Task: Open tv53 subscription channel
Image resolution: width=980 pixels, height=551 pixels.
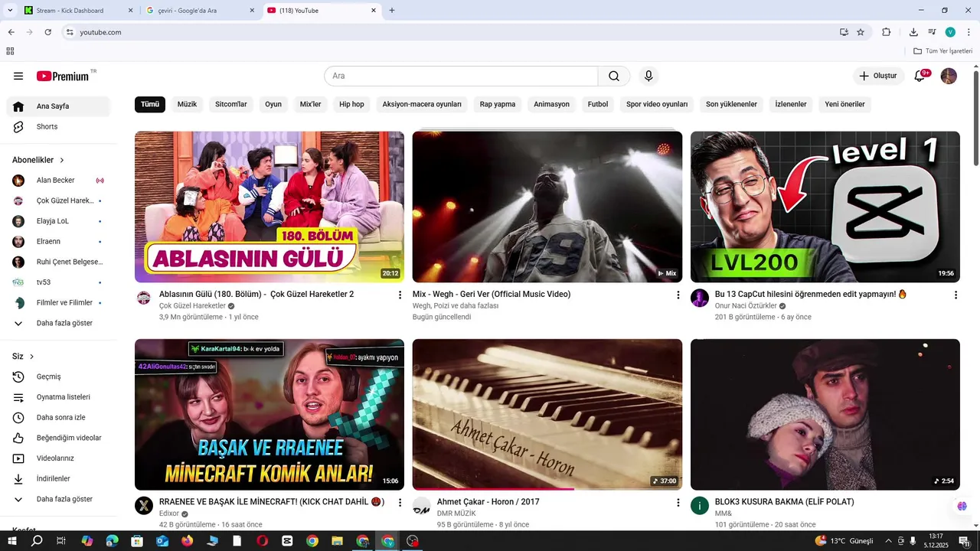Action: [58, 282]
